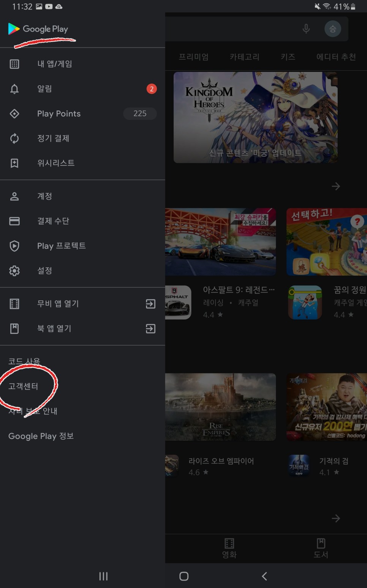Viewport: 367px width, 588px height.
Task: Launch 무비 앱 열기 external link
Action: (150, 304)
